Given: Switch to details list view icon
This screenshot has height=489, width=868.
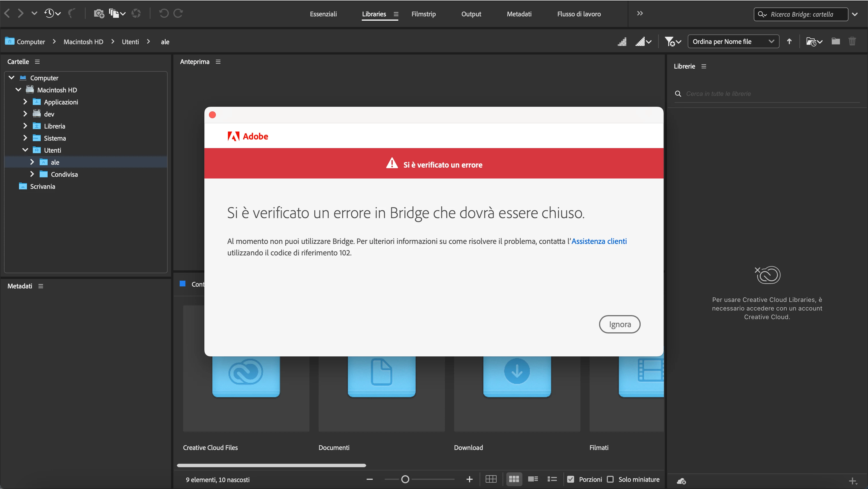Looking at the screenshot, I should pos(533,479).
